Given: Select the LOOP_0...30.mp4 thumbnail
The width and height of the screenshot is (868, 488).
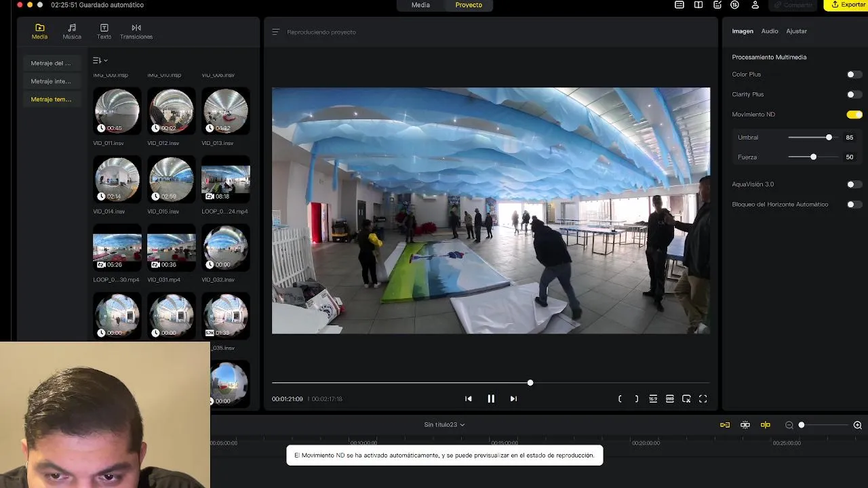Looking at the screenshot, I should click(117, 248).
